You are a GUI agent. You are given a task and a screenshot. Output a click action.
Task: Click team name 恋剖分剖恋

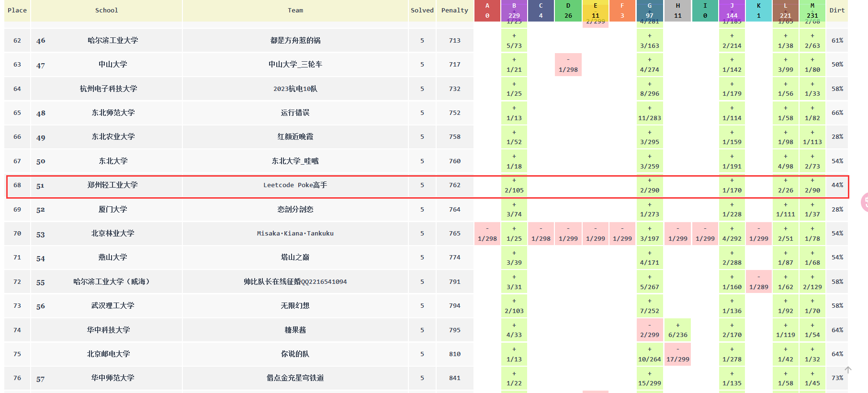[x=295, y=210]
